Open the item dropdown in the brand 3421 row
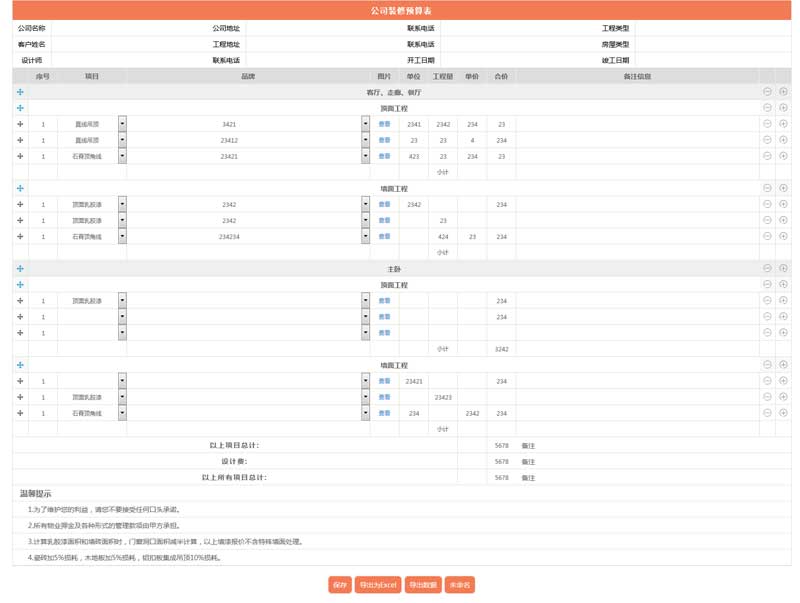Viewport: 800px width, 603px height. point(122,124)
